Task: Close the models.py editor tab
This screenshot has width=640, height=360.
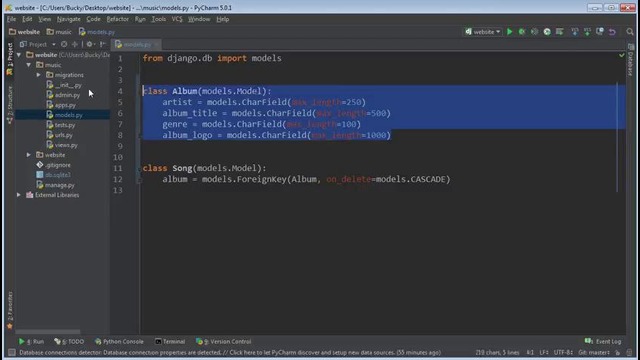Action: (x=156, y=44)
